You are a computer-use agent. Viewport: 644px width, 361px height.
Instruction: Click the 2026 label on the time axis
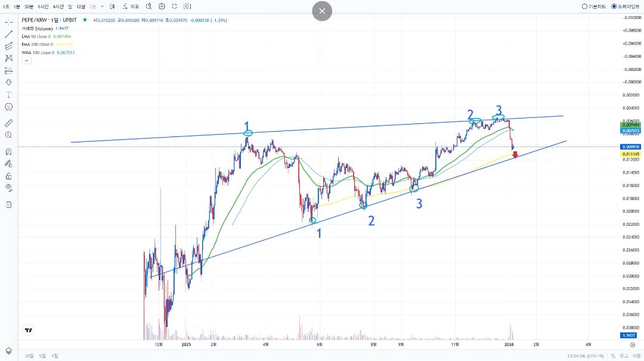coord(509,344)
